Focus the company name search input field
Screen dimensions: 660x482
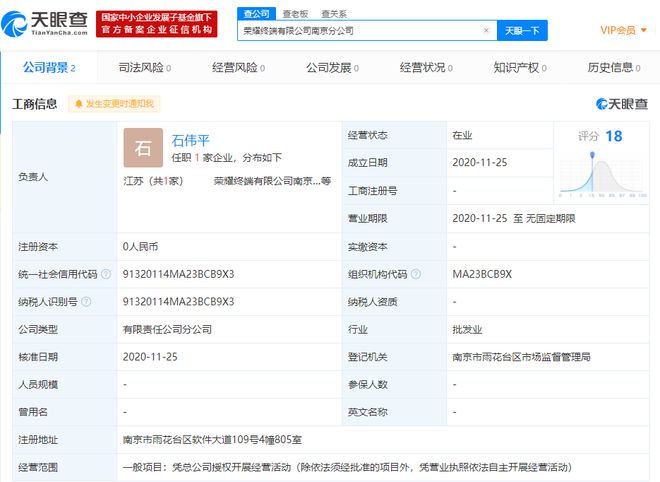(360, 31)
